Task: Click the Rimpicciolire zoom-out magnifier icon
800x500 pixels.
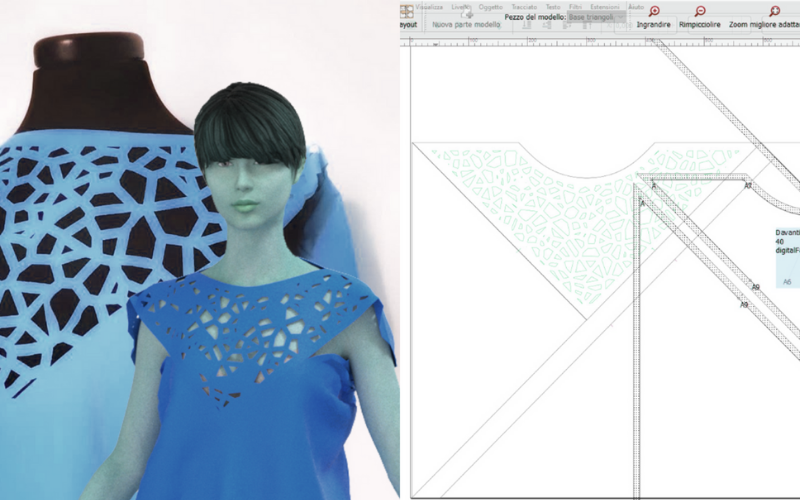Action: tap(700, 11)
